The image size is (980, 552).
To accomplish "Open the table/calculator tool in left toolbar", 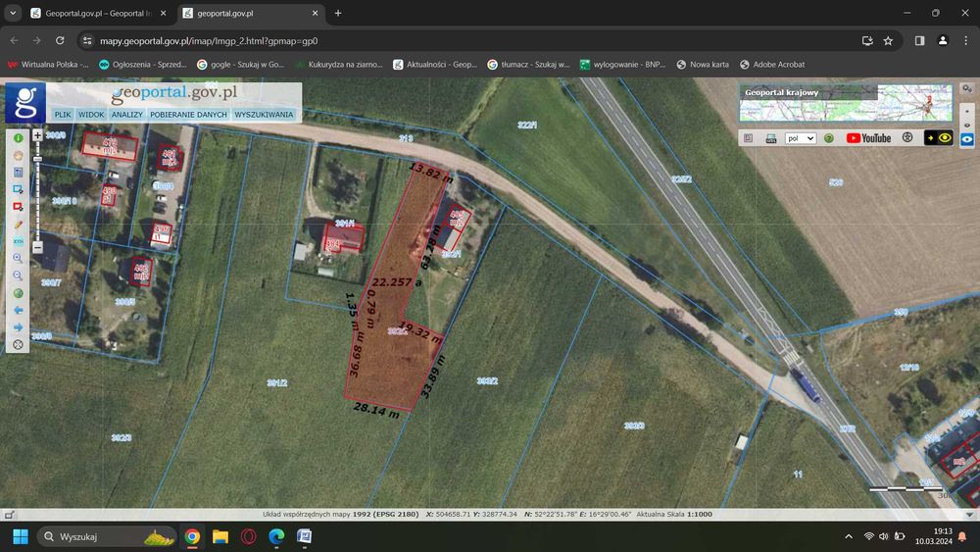I will tap(18, 172).
